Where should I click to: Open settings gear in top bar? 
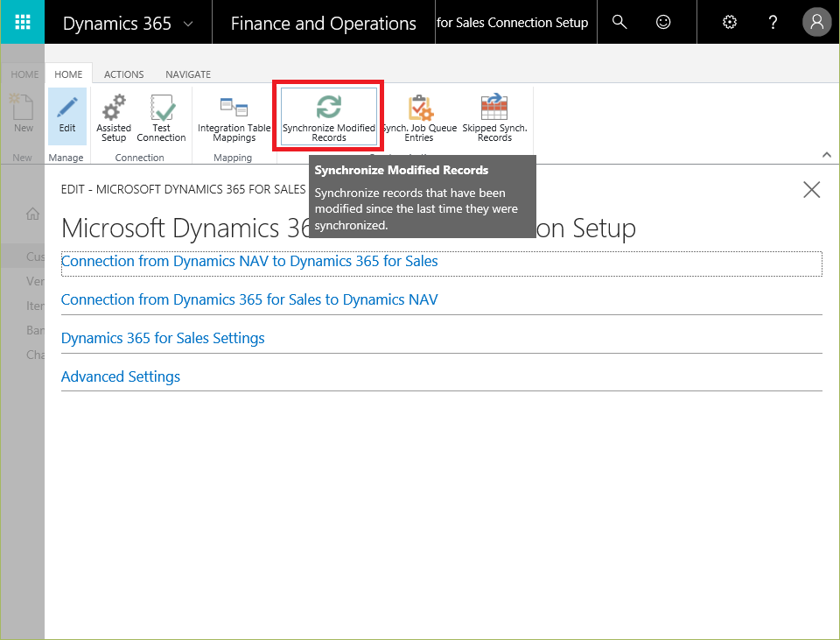point(730,22)
